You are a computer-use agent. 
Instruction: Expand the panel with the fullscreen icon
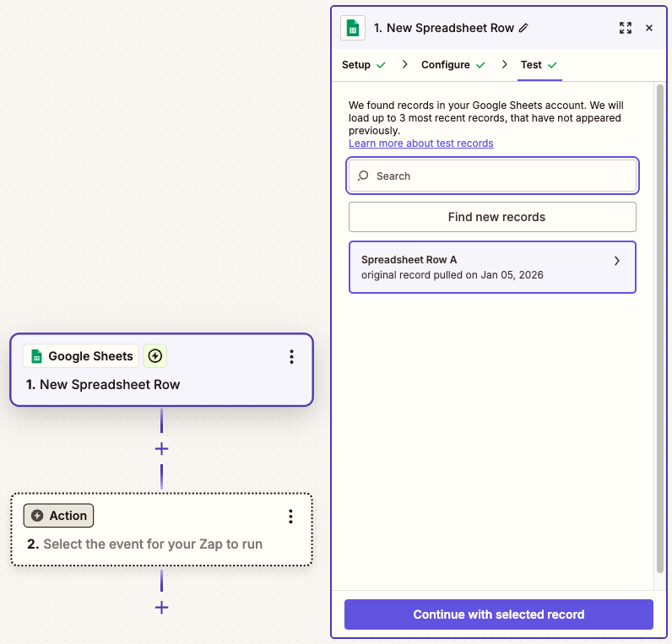click(x=626, y=28)
